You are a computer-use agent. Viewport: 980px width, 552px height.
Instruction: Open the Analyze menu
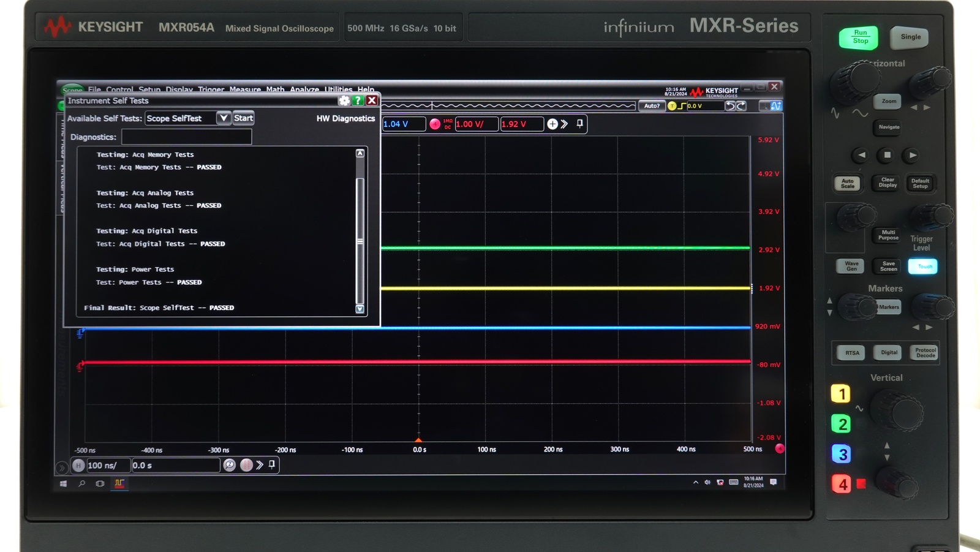click(x=304, y=89)
